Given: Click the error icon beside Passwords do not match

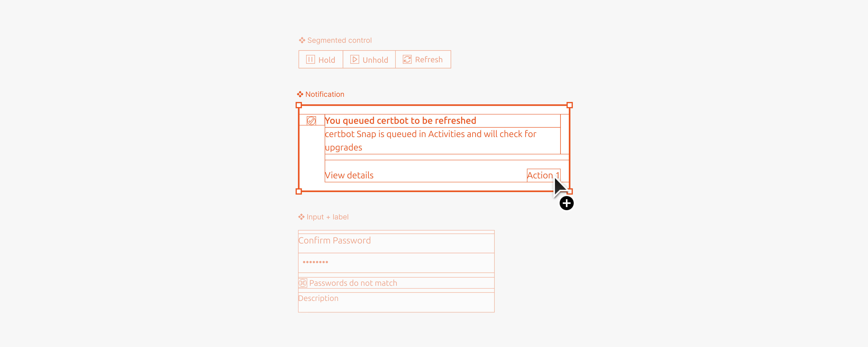Looking at the screenshot, I should (303, 283).
